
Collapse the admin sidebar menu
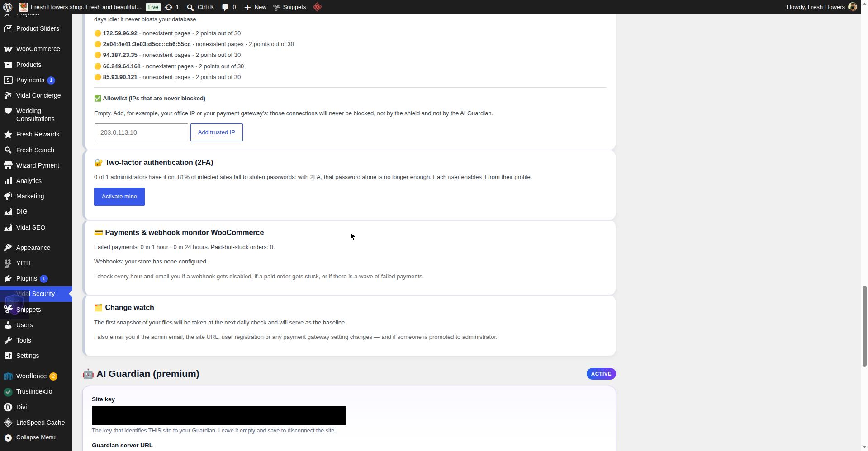36,437
